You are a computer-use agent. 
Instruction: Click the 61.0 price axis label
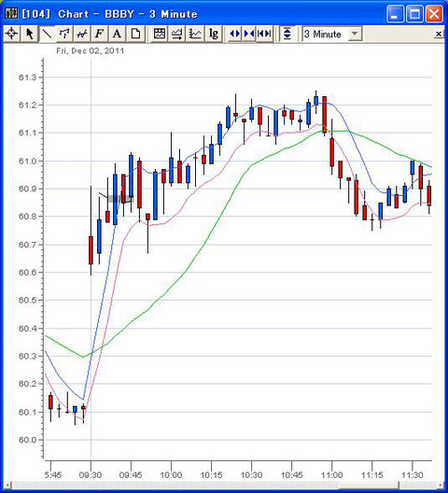click(27, 162)
